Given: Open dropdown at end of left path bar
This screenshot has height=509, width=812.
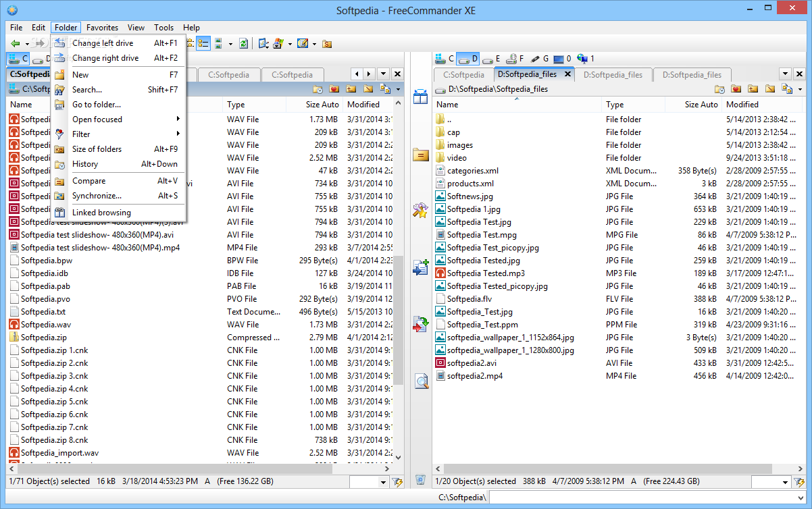Looking at the screenshot, I should pyautogui.click(x=398, y=88).
